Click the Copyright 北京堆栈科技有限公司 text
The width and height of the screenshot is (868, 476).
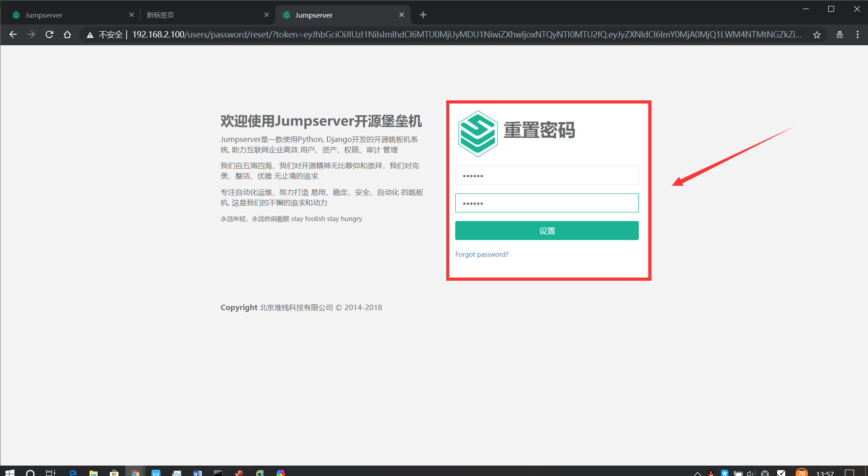[301, 307]
